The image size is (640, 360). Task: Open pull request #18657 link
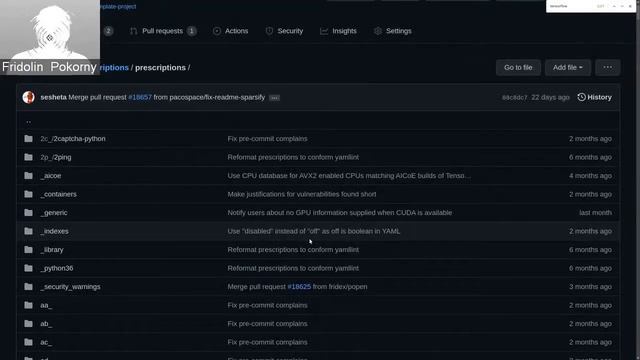pyautogui.click(x=140, y=97)
